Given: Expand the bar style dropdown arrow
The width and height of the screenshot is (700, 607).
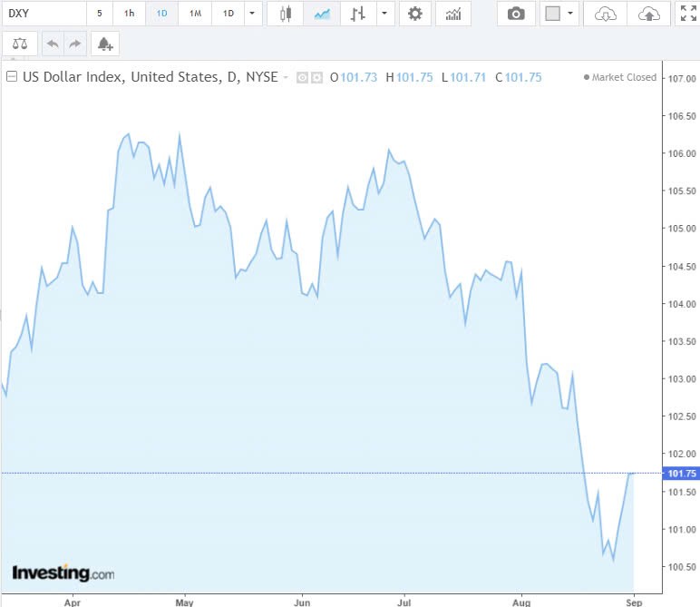Looking at the screenshot, I should click(x=385, y=14).
